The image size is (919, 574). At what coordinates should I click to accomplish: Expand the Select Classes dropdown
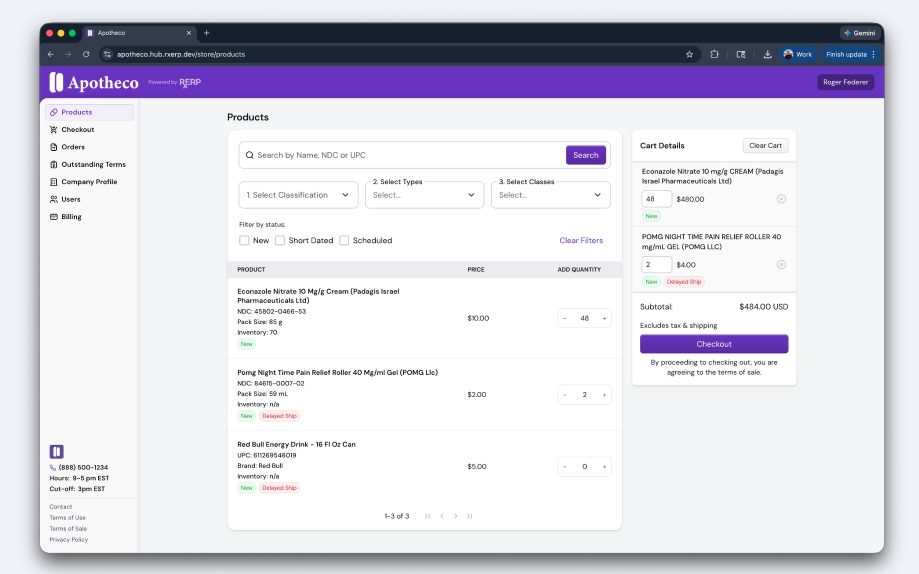(550, 195)
